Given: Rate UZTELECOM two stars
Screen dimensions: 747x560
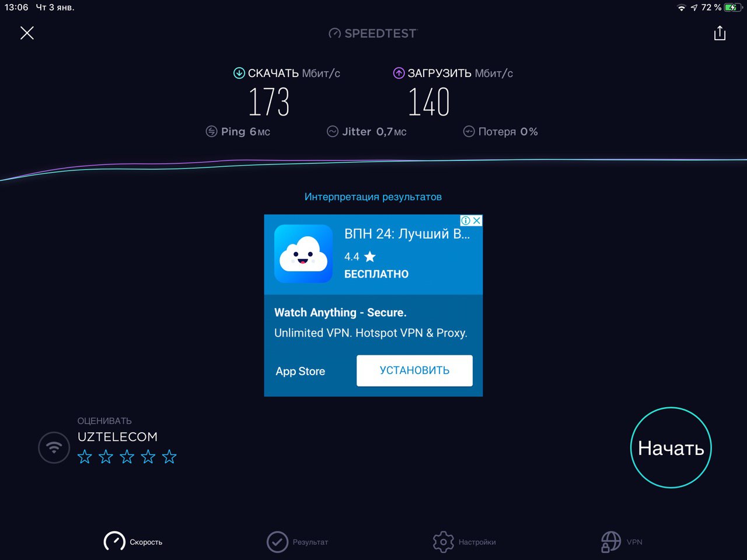Looking at the screenshot, I should (x=106, y=457).
